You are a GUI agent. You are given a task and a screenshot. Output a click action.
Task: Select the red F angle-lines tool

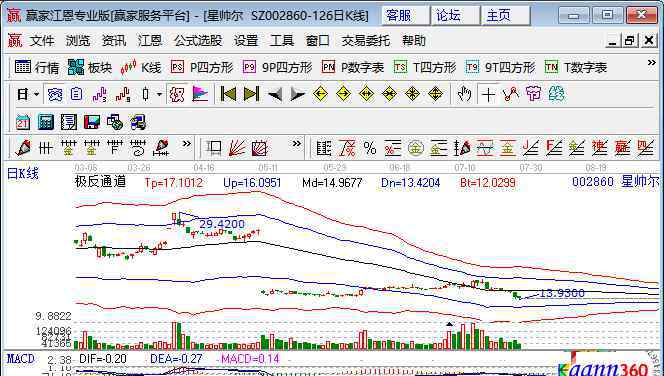[x=553, y=148]
